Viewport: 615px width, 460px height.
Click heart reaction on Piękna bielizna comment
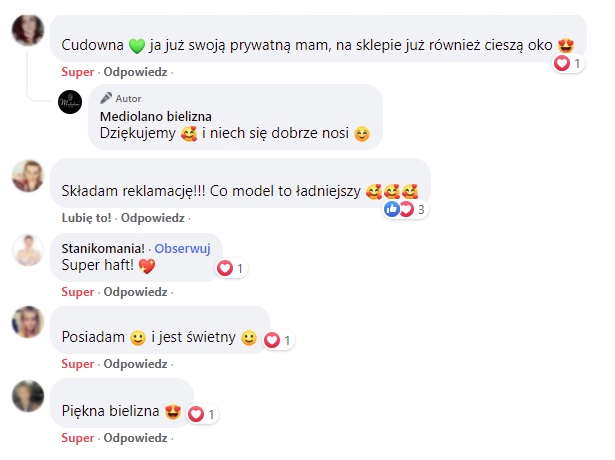click(196, 413)
